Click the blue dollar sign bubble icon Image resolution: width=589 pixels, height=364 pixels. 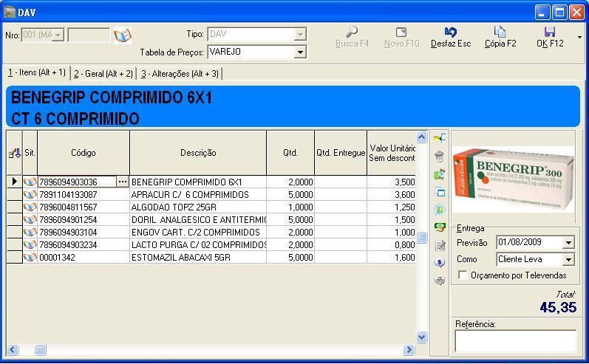440,262
